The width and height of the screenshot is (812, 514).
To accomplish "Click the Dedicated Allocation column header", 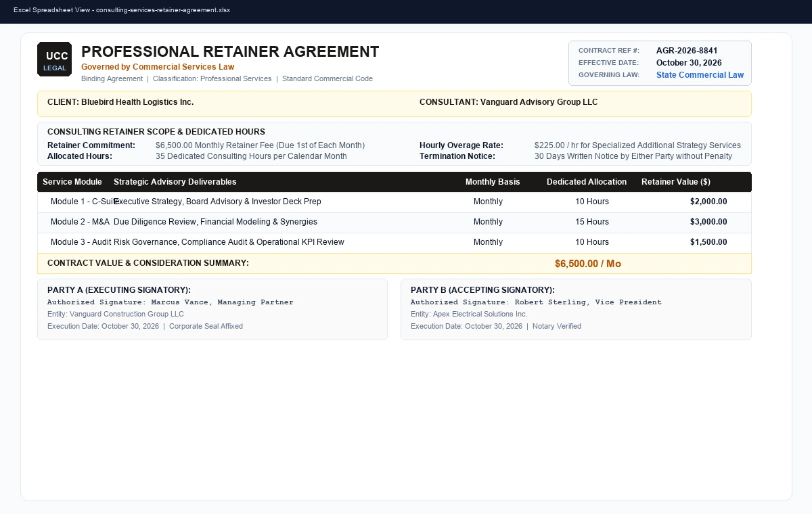I will (587, 182).
